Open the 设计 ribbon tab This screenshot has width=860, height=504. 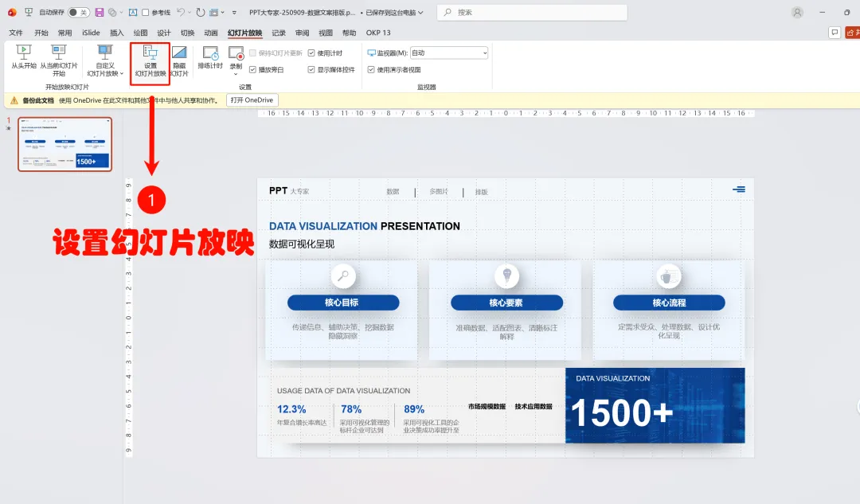(164, 33)
